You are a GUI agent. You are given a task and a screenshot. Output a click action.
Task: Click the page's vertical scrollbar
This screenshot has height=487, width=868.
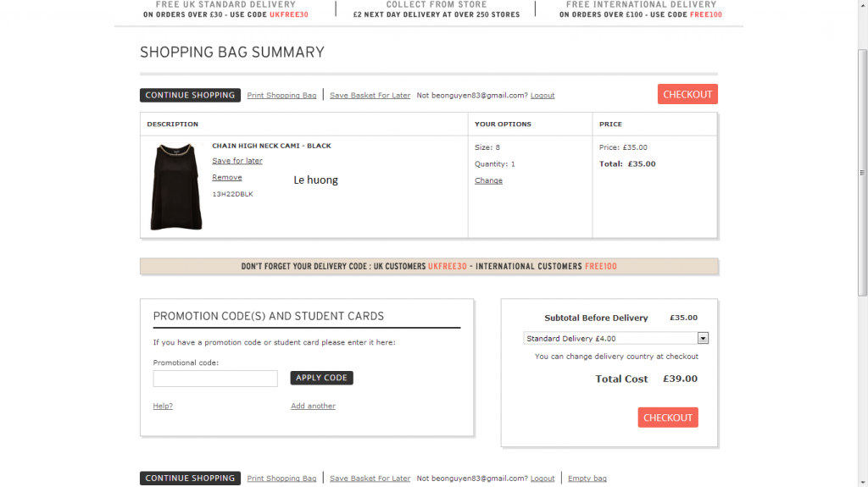tap(862, 173)
